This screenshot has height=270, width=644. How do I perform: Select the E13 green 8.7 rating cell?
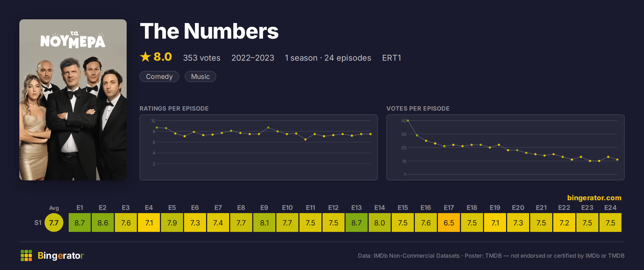(357, 222)
